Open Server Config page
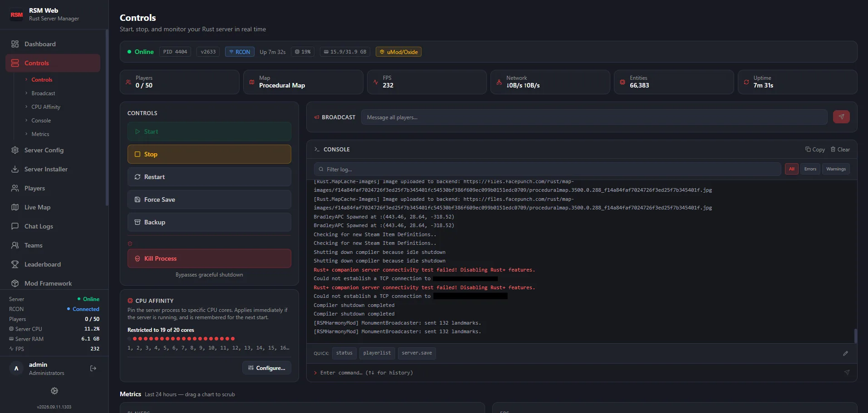The image size is (868, 413). 53,150
